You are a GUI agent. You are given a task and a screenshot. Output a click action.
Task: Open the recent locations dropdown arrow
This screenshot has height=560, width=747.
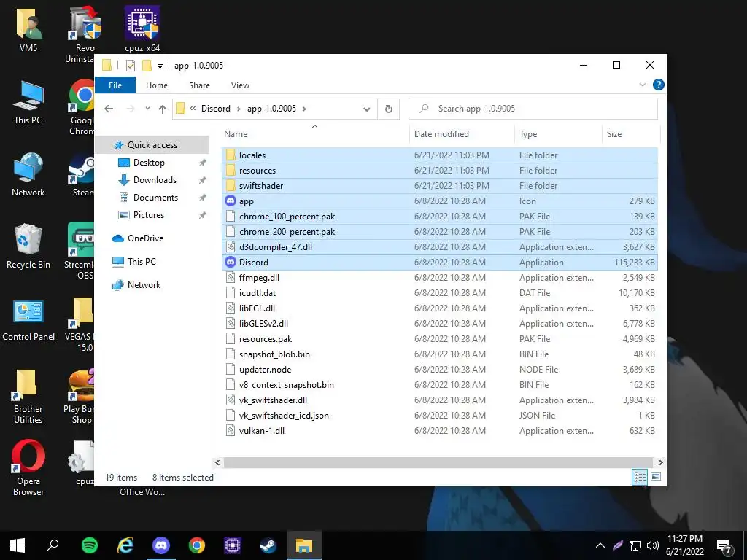click(147, 109)
